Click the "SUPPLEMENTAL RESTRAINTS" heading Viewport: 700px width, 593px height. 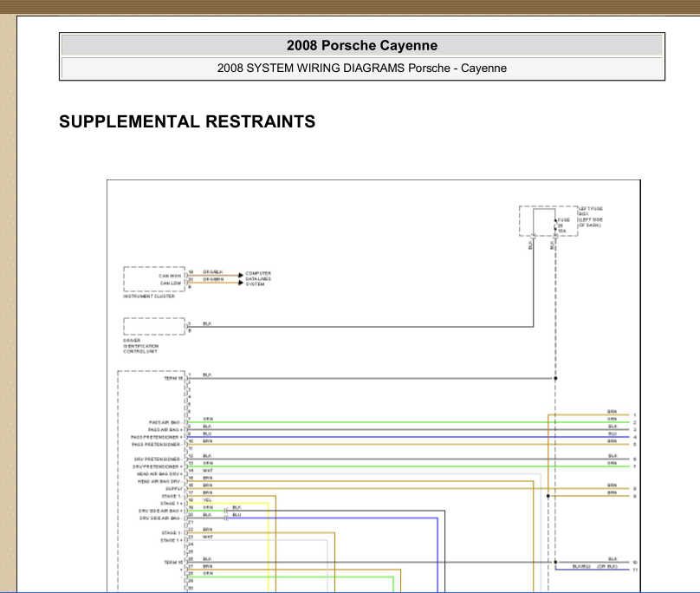[x=187, y=121]
